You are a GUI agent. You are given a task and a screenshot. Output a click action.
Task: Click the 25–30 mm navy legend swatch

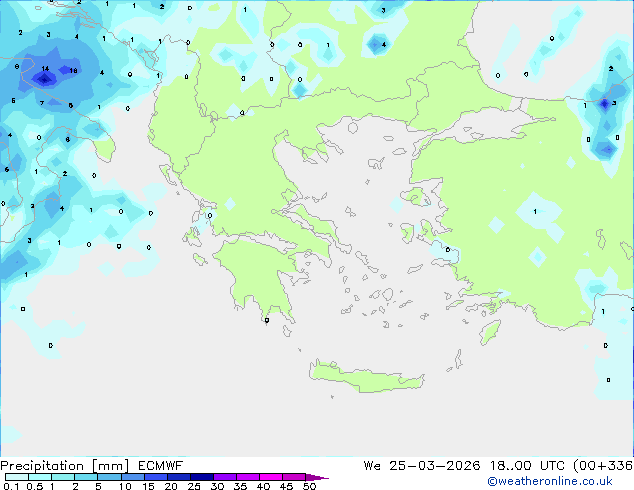[201, 477]
